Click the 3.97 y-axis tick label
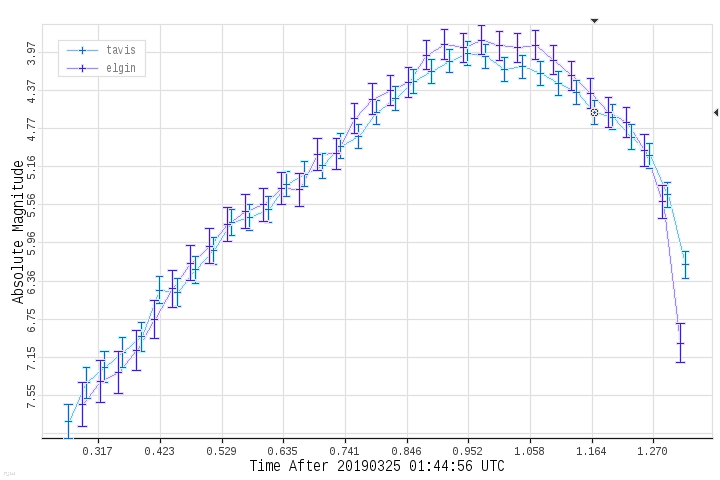The height and width of the screenshot is (480, 720). [31, 53]
